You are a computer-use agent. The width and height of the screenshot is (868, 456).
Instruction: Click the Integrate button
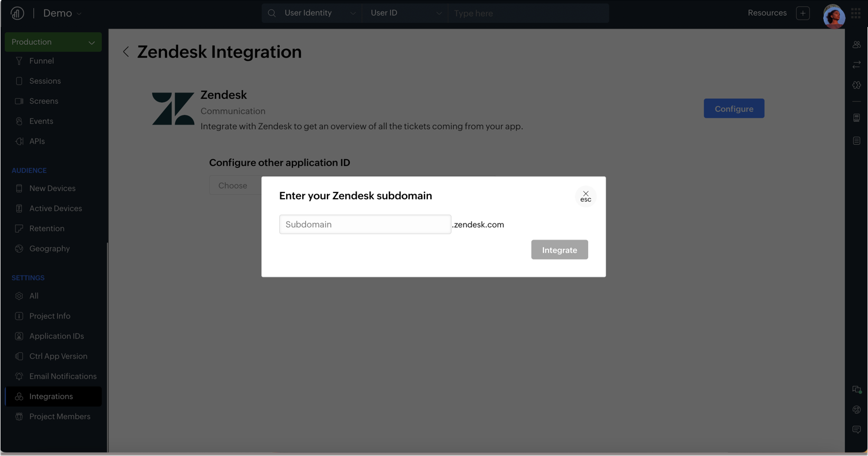[560, 250]
